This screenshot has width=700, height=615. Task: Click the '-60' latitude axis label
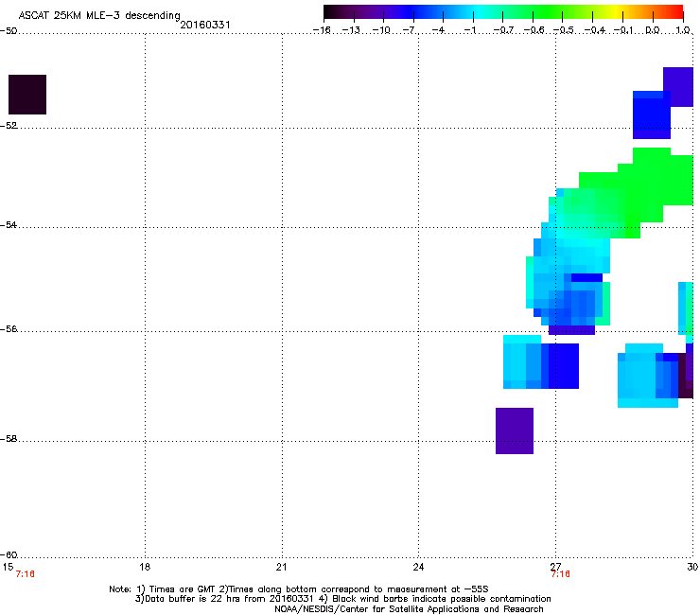point(9,555)
